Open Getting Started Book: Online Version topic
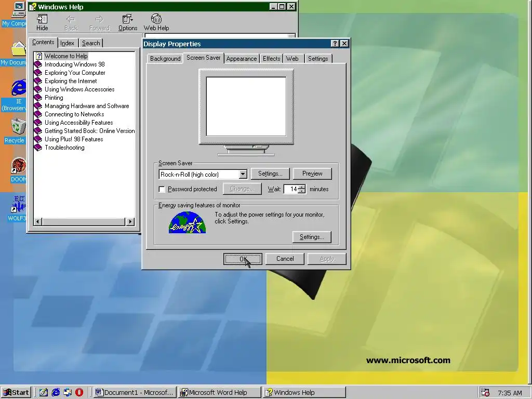Screen dimensions: 532x399 click(x=89, y=131)
